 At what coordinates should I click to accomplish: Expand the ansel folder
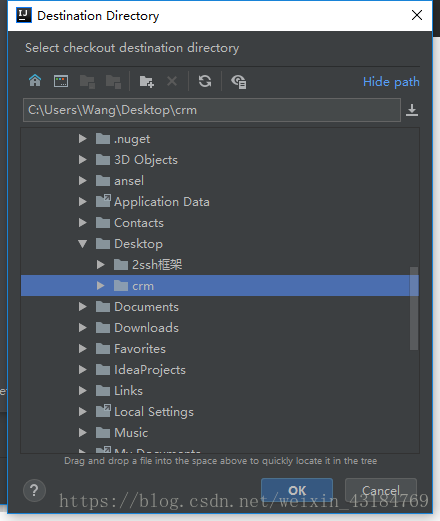[83, 181]
